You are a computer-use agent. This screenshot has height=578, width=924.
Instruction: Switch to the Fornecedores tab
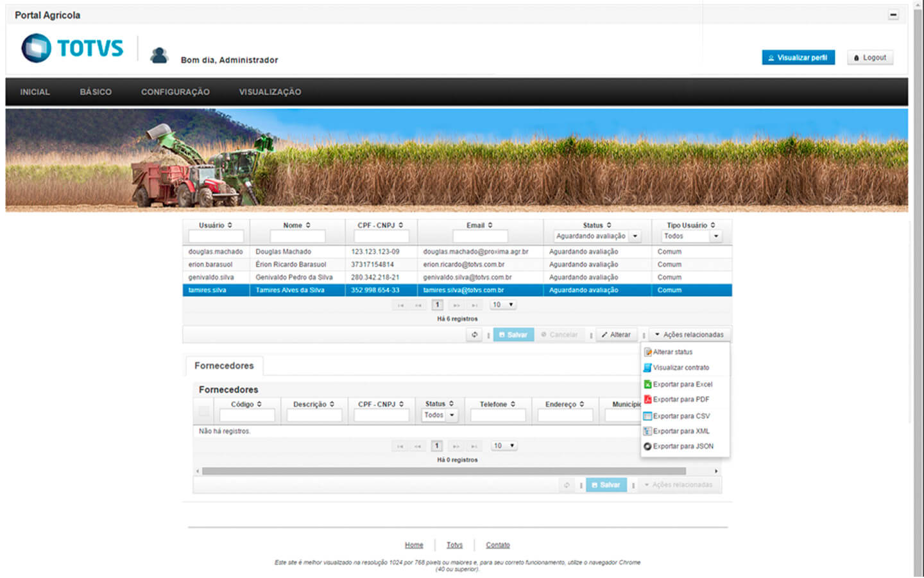[x=224, y=365]
